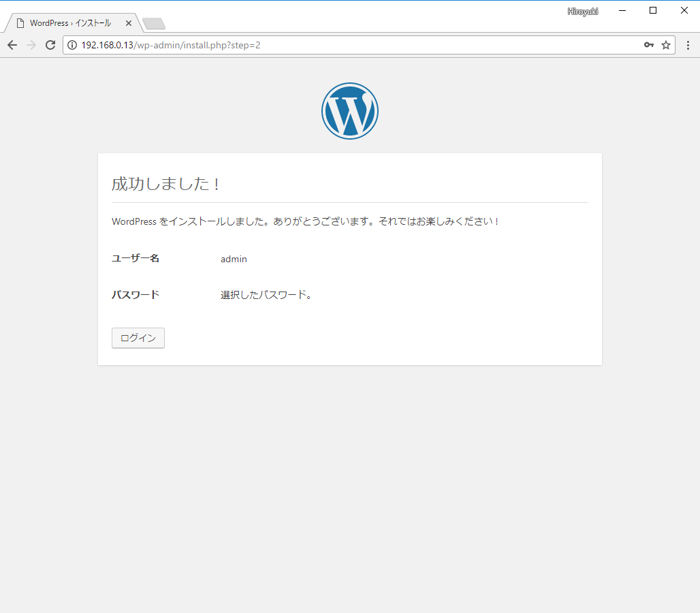This screenshot has height=613, width=700.
Task: Select the WordPress › インストール tab
Action: pyautogui.click(x=74, y=23)
